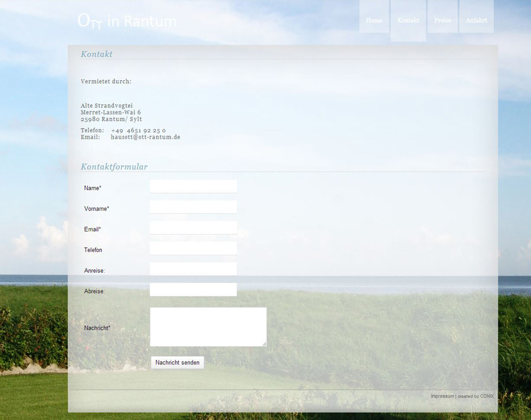Click the Anreise date field
Viewport: 531px width, 420px height.
(x=193, y=269)
